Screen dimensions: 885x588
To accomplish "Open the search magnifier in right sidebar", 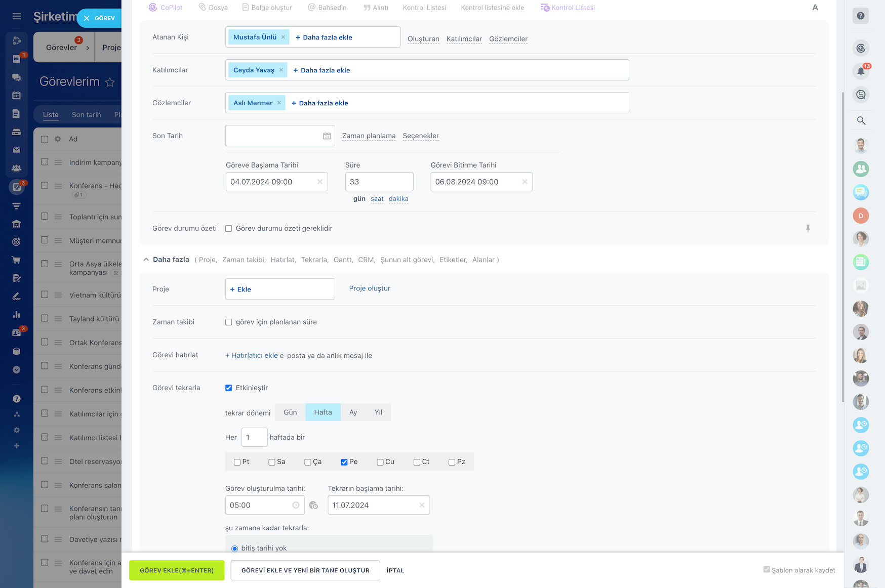I will (861, 120).
